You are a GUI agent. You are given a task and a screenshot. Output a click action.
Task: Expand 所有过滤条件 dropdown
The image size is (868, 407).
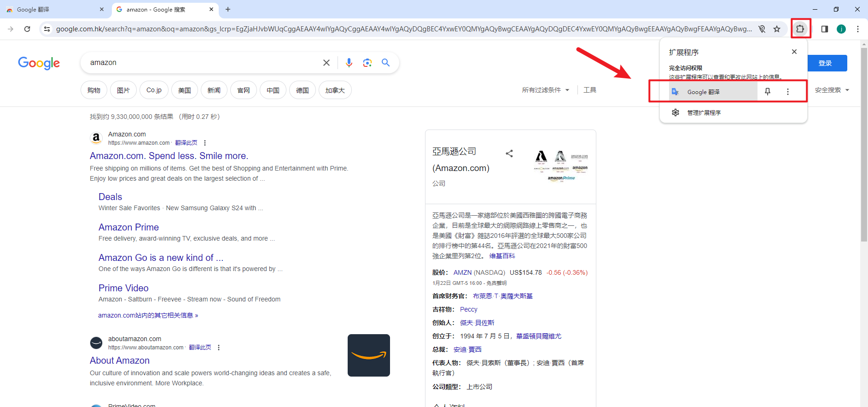pyautogui.click(x=546, y=90)
